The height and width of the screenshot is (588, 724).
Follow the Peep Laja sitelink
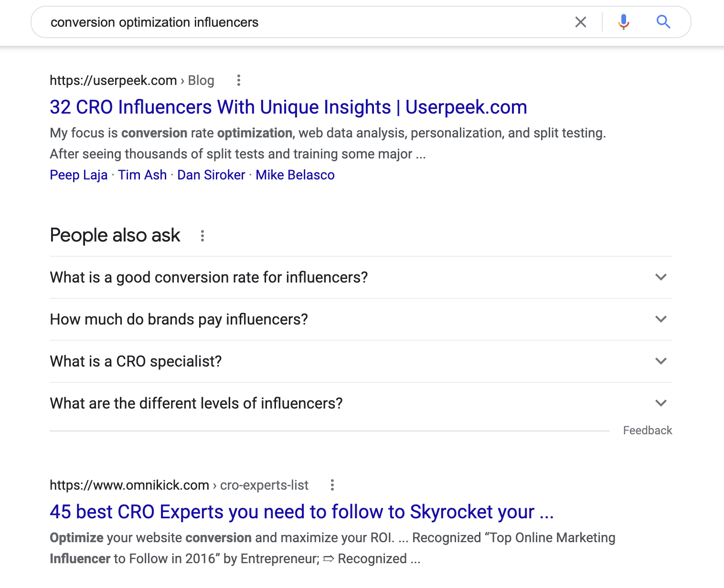79,175
